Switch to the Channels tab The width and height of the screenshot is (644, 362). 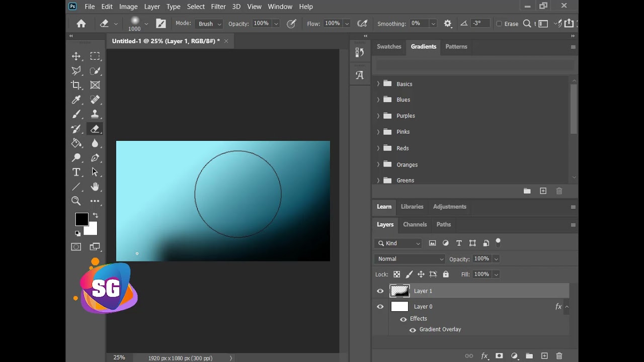[415, 225]
